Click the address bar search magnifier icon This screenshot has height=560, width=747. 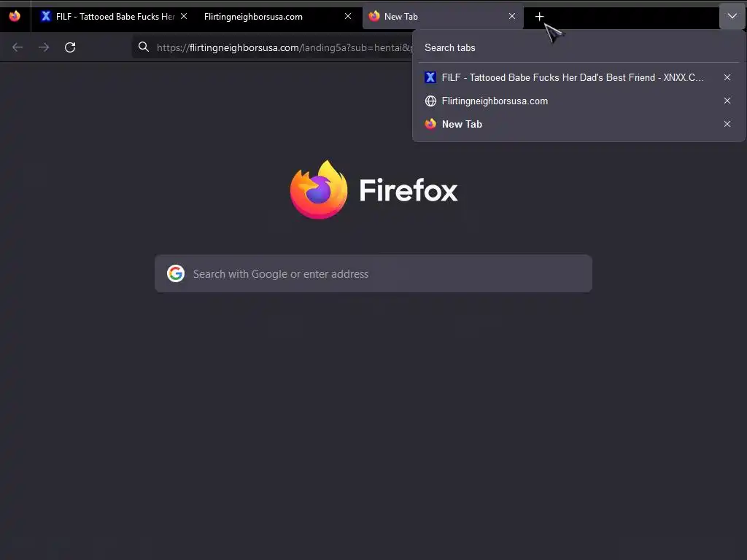pos(144,47)
